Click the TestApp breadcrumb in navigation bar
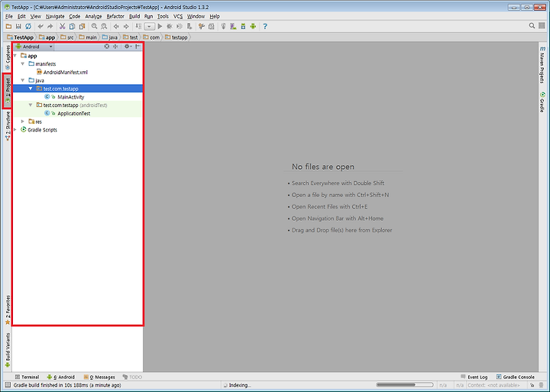550x392 pixels. [x=21, y=37]
